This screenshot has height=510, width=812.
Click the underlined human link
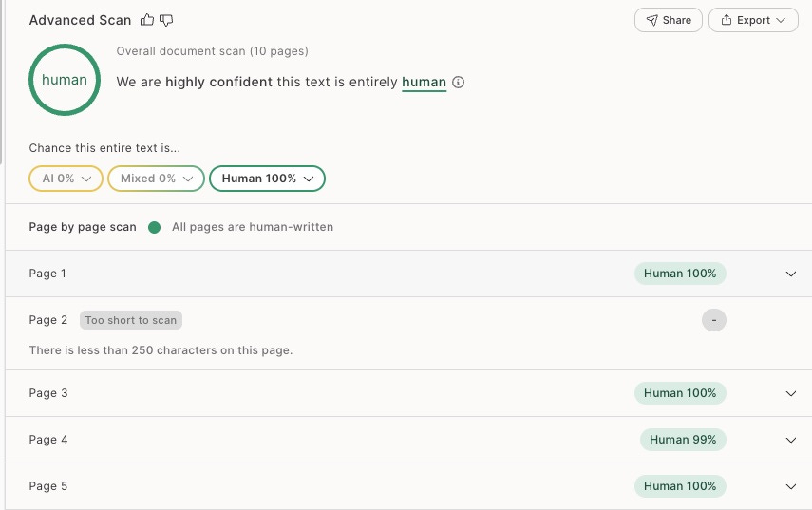(x=425, y=83)
